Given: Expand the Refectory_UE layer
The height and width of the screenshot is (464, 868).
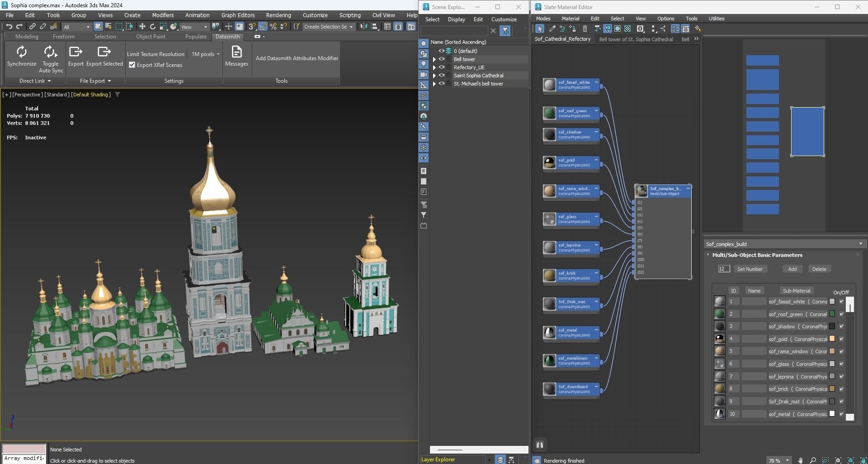Looking at the screenshot, I should click(434, 67).
